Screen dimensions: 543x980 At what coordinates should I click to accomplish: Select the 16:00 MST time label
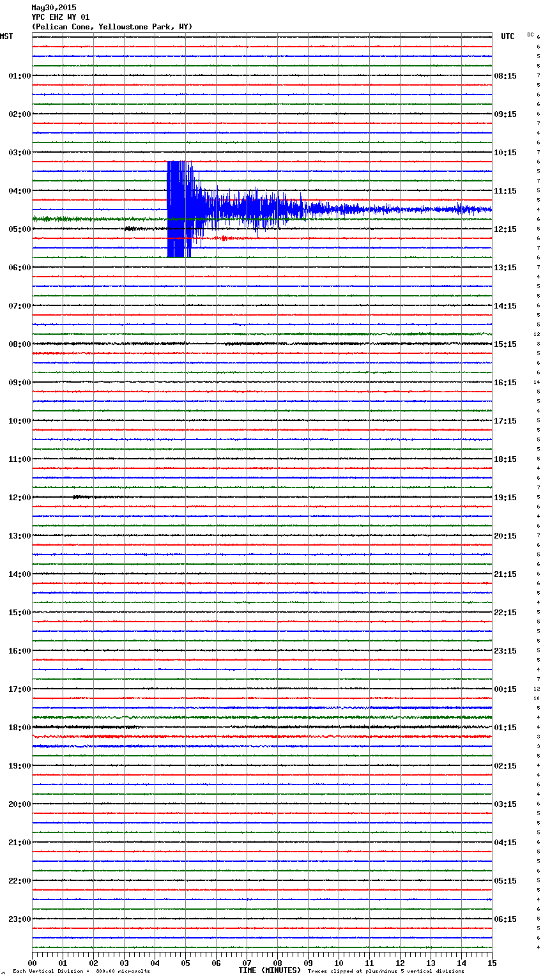pyautogui.click(x=20, y=651)
